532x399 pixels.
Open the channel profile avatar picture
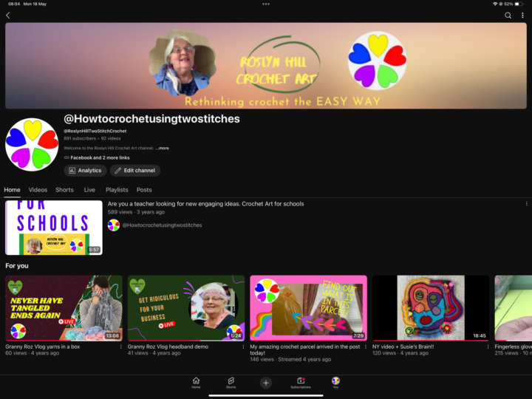[32, 145]
